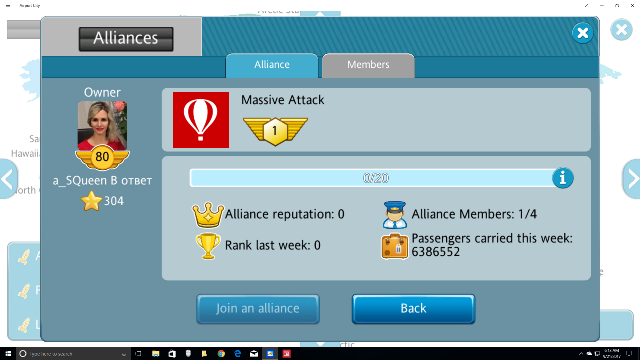The height and width of the screenshot is (360, 640).
Task: Click the info icon beside progress bar
Action: point(563,178)
